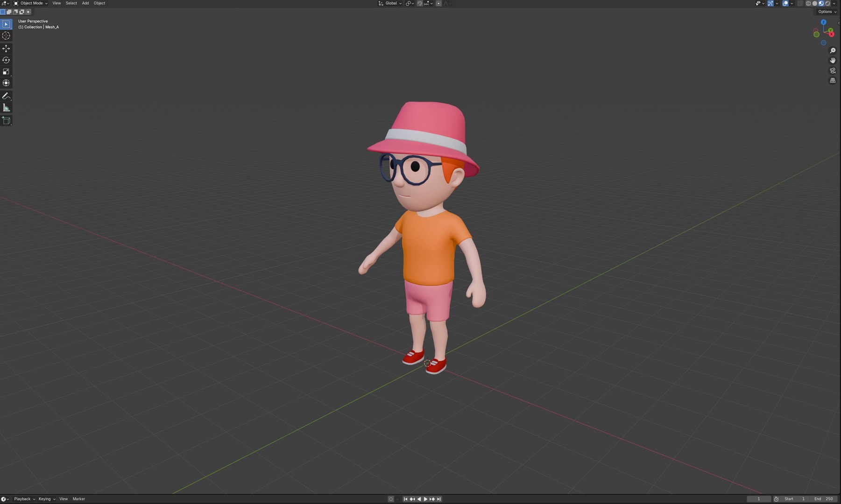Toggle auto keying record button
The width and height of the screenshot is (841, 504).
click(x=391, y=499)
